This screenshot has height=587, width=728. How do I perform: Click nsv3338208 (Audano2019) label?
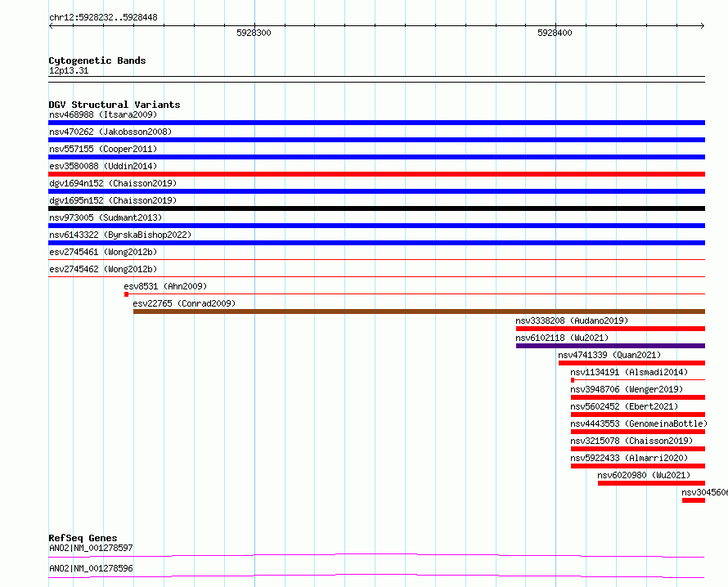pyautogui.click(x=572, y=320)
